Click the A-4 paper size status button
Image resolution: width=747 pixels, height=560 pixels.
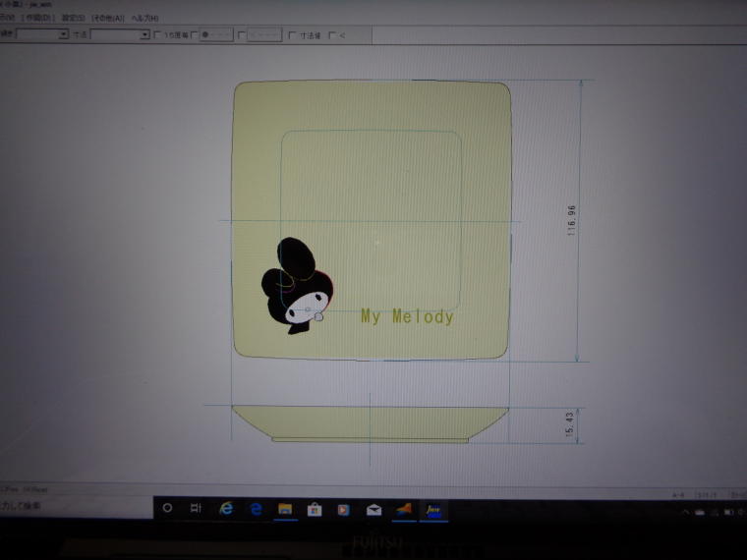[678, 496]
